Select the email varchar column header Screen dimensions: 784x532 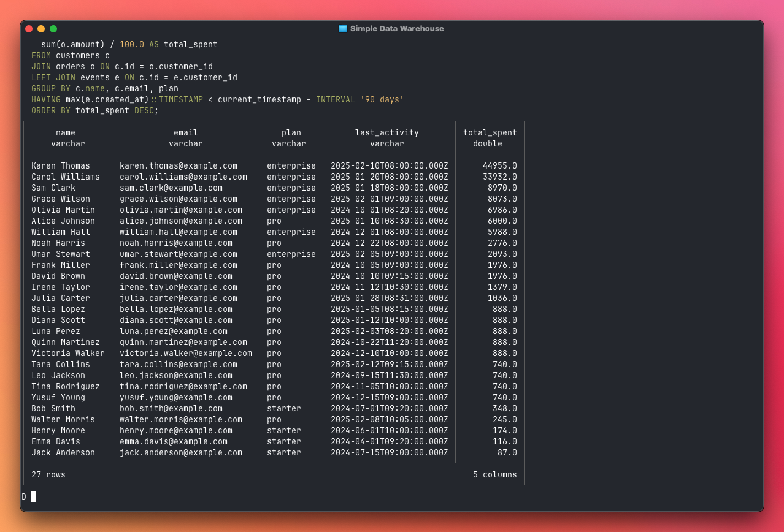pyautogui.click(x=185, y=137)
